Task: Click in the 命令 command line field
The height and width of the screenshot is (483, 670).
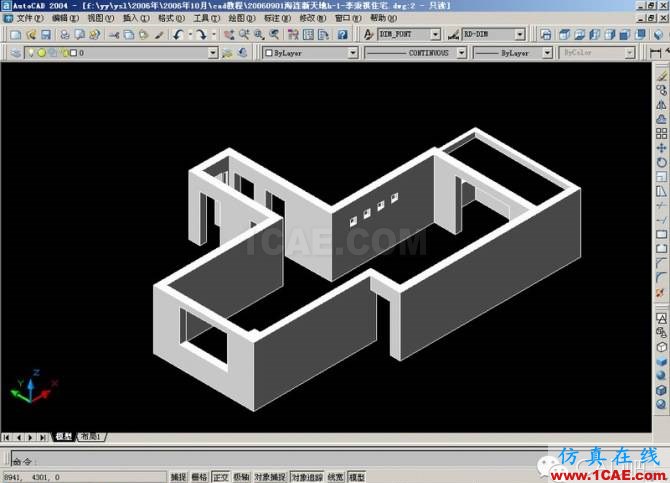Action: coord(279,459)
